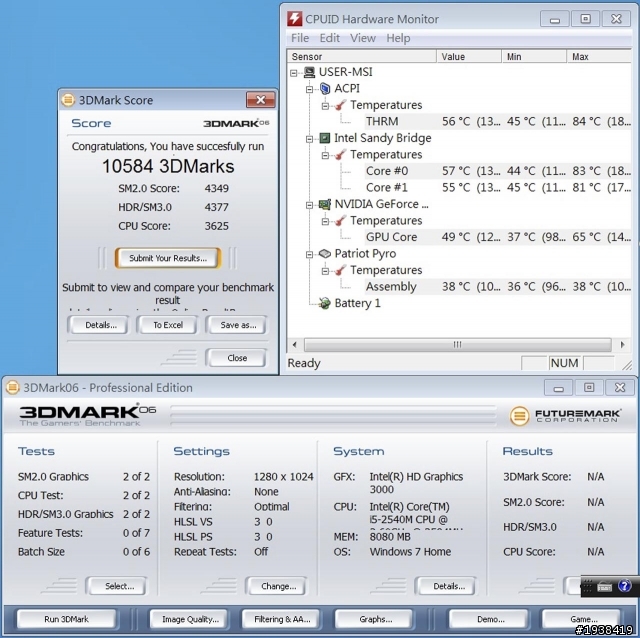Open Filtering & AA settings
640x638 pixels.
coord(282,619)
